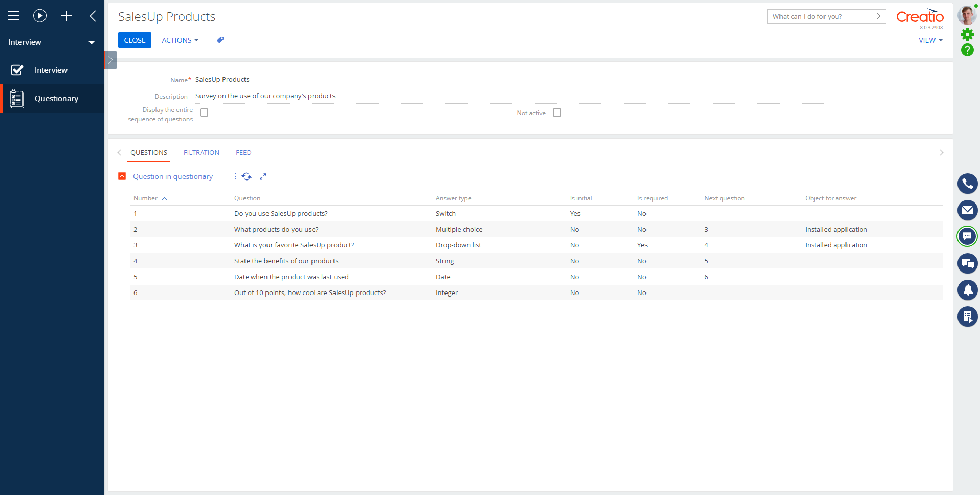Click the run process play icon
The image size is (980, 495).
[x=40, y=16]
